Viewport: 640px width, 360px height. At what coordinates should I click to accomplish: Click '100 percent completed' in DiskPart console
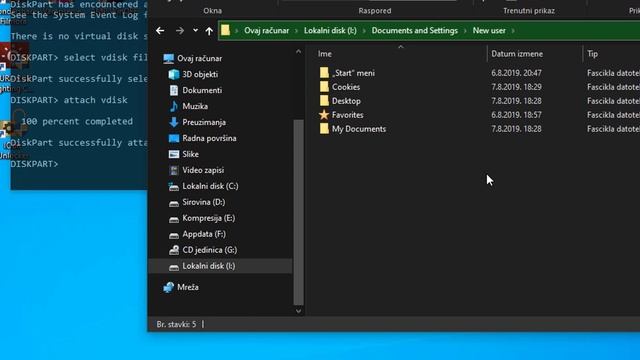[x=77, y=121]
